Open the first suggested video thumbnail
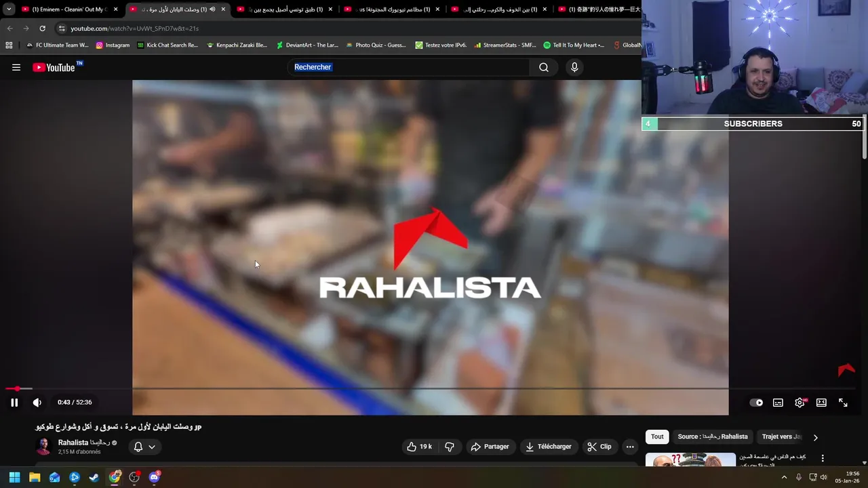868x488 pixels. click(690, 460)
